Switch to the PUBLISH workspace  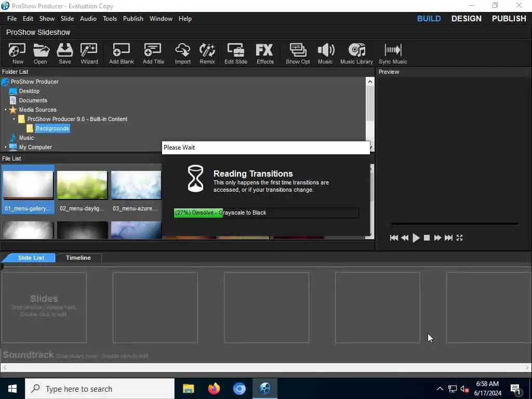509,19
